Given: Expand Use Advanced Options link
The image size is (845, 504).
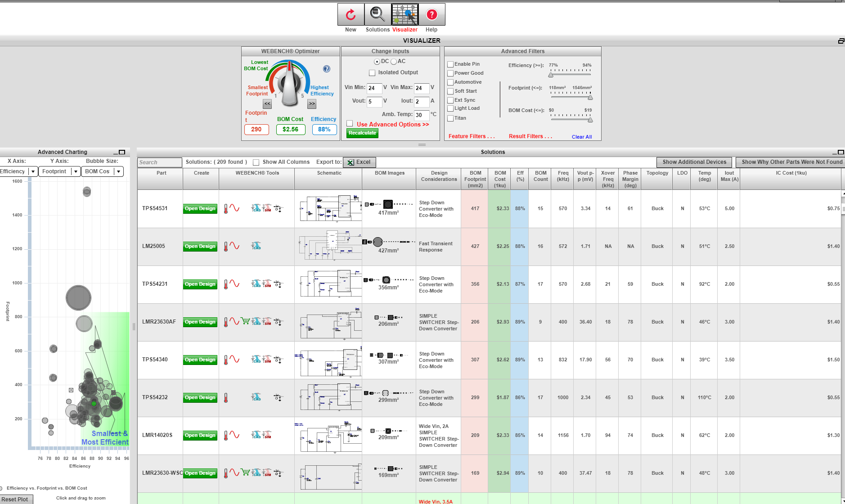Looking at the screenshot, I should [x=393, y=124].
